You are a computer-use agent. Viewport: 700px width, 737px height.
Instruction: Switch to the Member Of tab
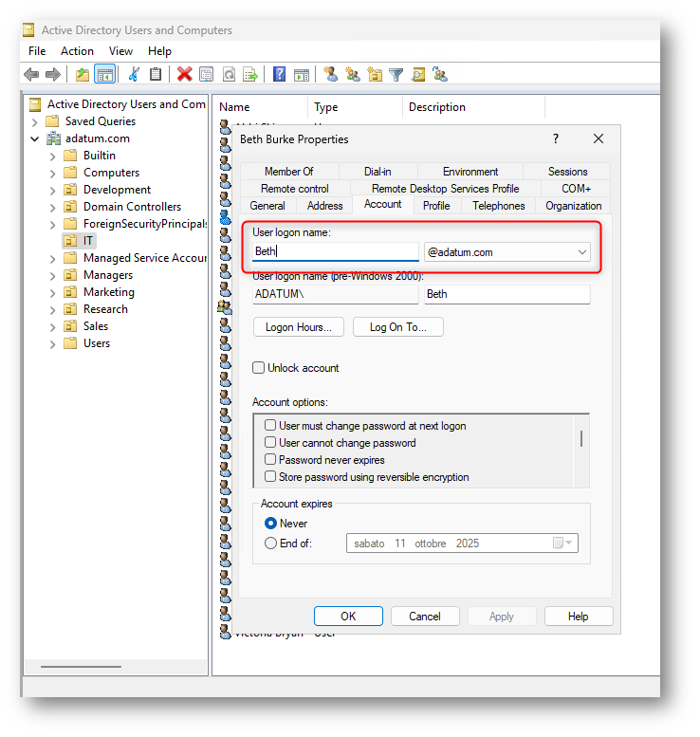click(x=289, y=172)
